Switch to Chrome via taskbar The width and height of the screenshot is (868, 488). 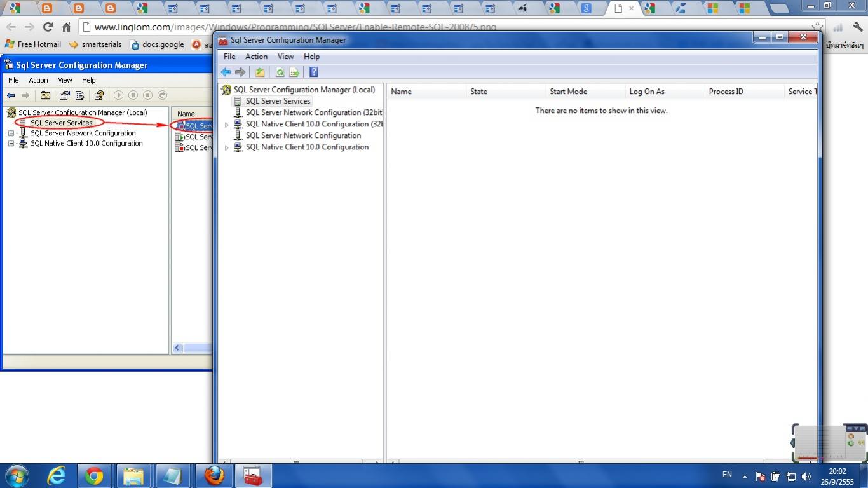(x=94, y=475)
